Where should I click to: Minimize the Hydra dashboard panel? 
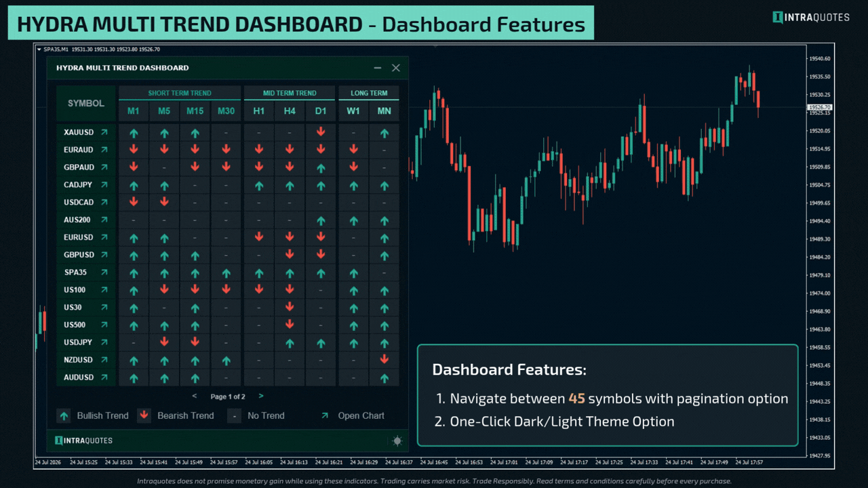click(x=378, y=68)
